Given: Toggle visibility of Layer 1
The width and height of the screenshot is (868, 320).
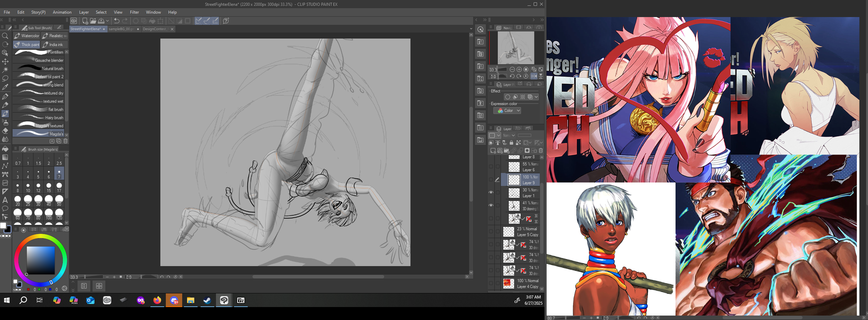Looking at the screenshot, I should click(x=491, y=192).
